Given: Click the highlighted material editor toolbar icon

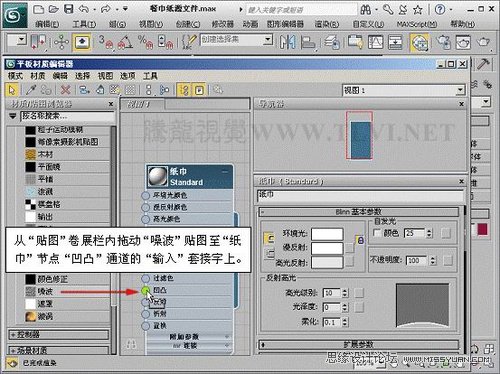Looking at the screenshot, I should (420, 42).
